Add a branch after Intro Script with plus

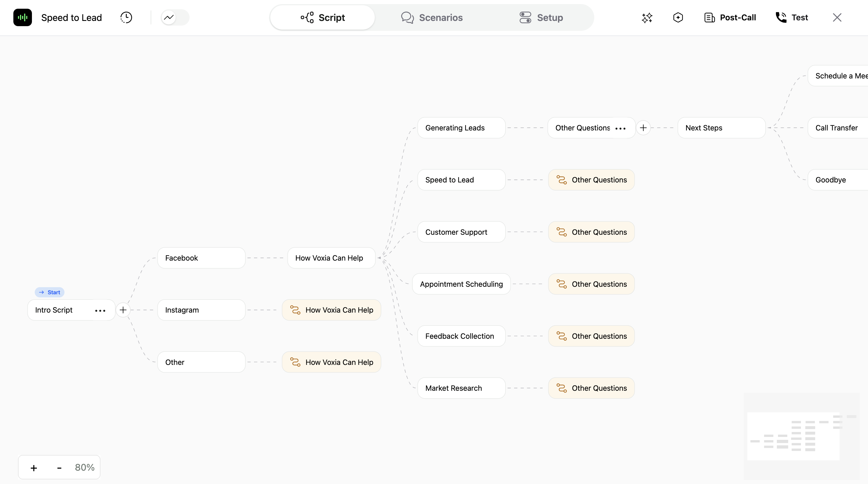pyautogui.click(x=123, y=310)
